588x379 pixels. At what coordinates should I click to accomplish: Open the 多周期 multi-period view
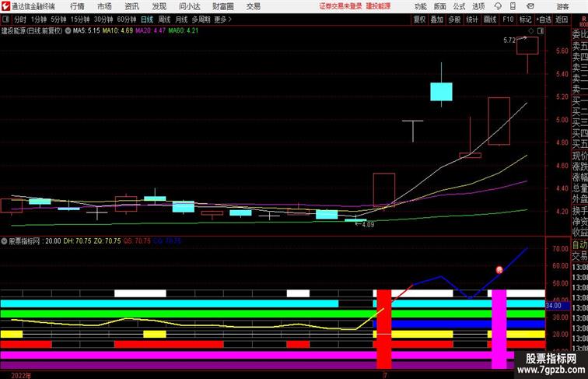pyautogui.click(x=201, y=19)
